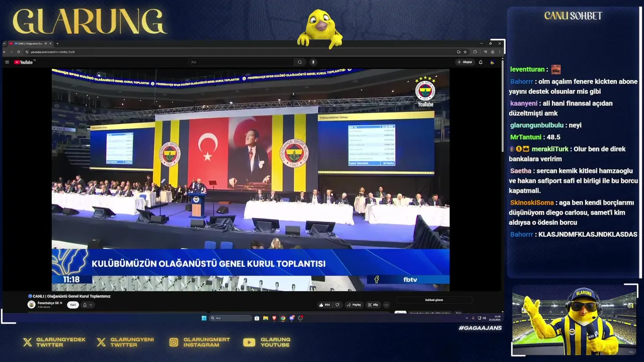
Task: Go to the YouTube home logo
Action: 24,62
